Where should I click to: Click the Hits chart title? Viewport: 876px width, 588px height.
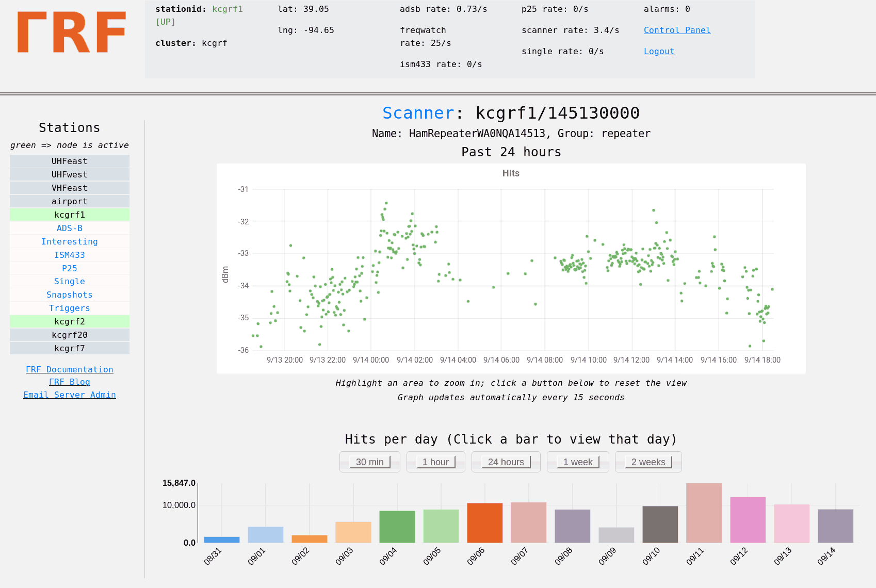pos(511,173)
